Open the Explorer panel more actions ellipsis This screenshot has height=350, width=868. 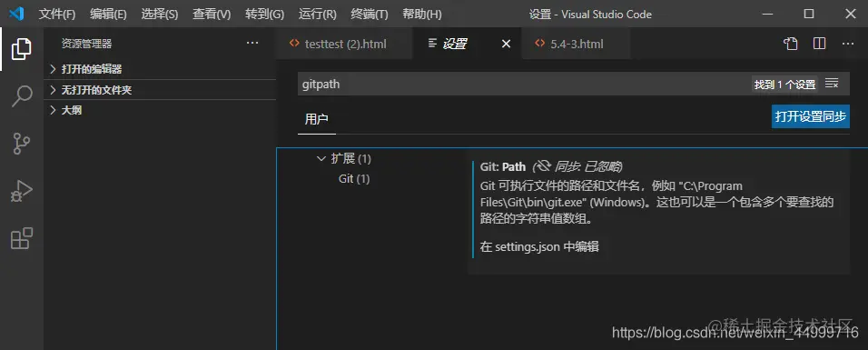[x=252, y=44]
